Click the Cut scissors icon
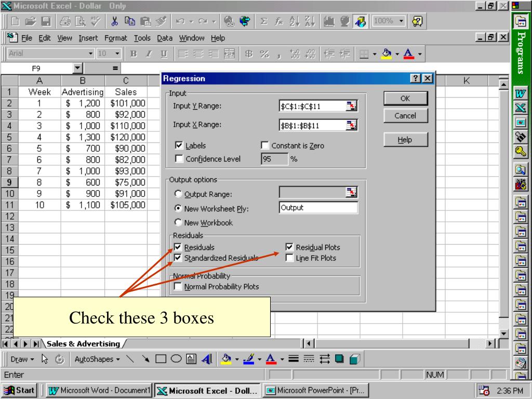Image resolution: width=532 pixels, height=399 pixels. pos(114,21)
